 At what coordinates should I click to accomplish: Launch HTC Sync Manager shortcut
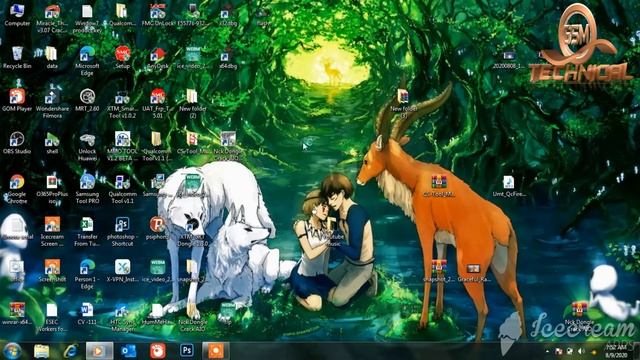pyautogui.click(x=122, y=317)
